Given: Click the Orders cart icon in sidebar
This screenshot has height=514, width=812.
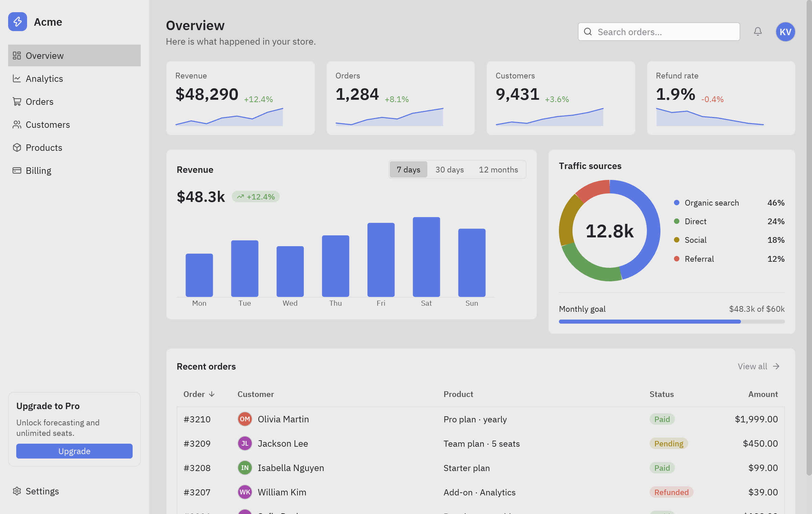Looking at the screenshot, I should (17, 101).
